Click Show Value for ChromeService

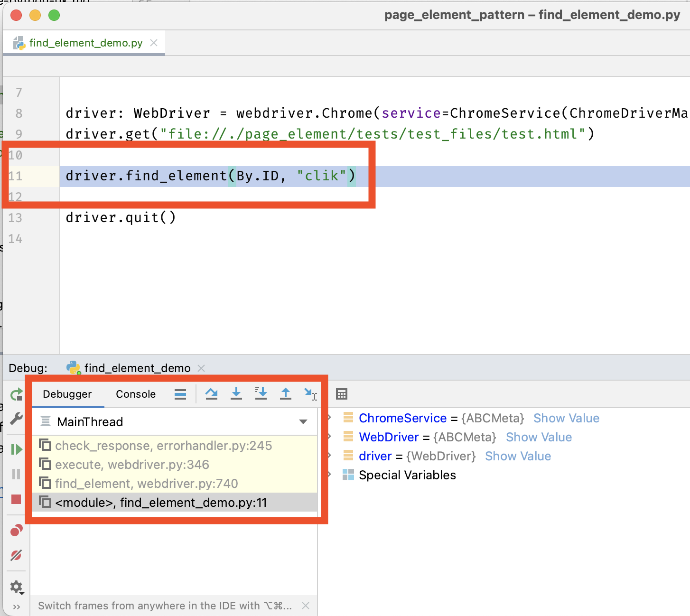point(566,418)
